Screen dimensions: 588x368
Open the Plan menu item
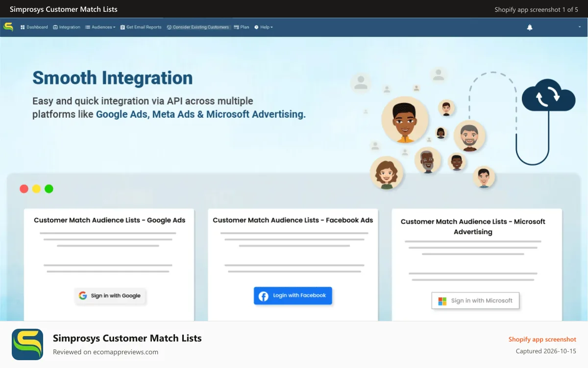(242, 27)
